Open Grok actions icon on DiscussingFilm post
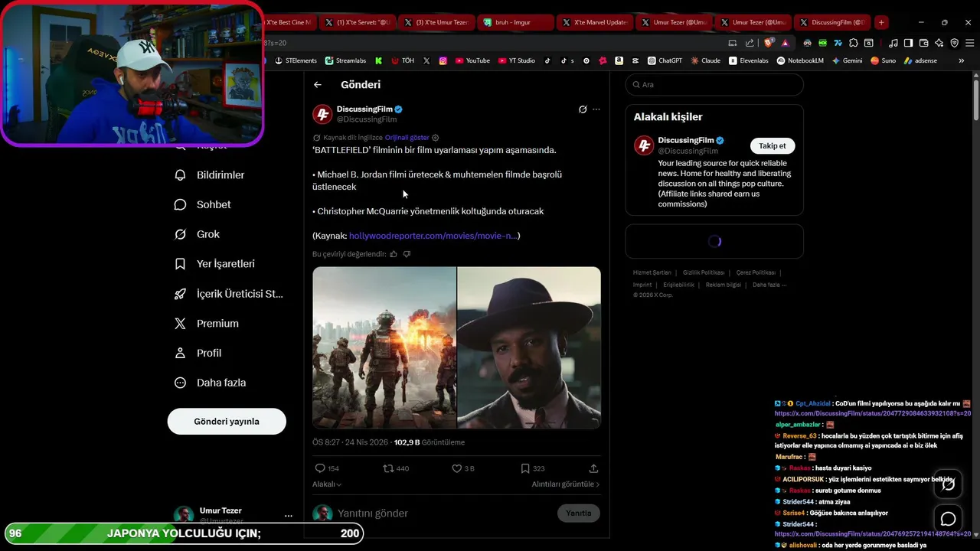The image size is (980, 551). [x=583, y=109]
